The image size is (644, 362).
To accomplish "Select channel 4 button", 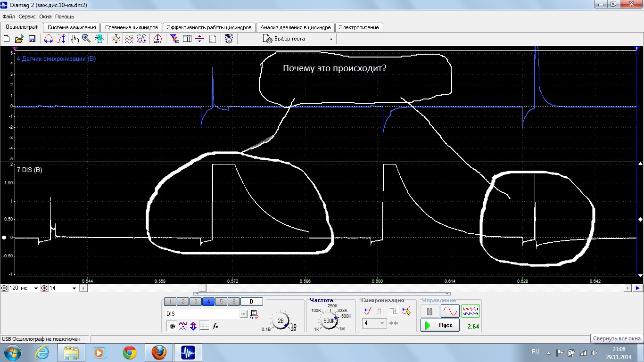I will (x=208, y=302).
